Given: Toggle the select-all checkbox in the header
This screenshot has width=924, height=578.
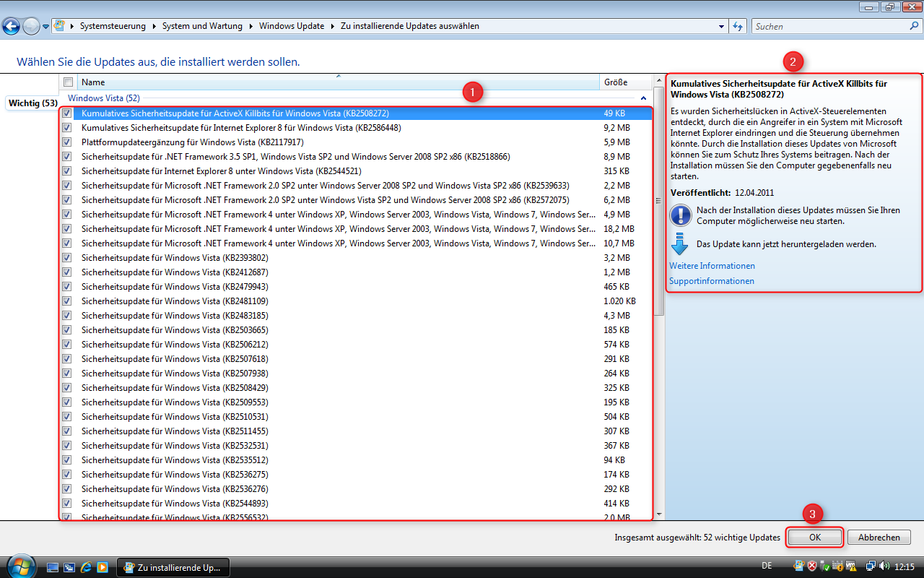Looking at the screenshot, I should click(67, 82).
